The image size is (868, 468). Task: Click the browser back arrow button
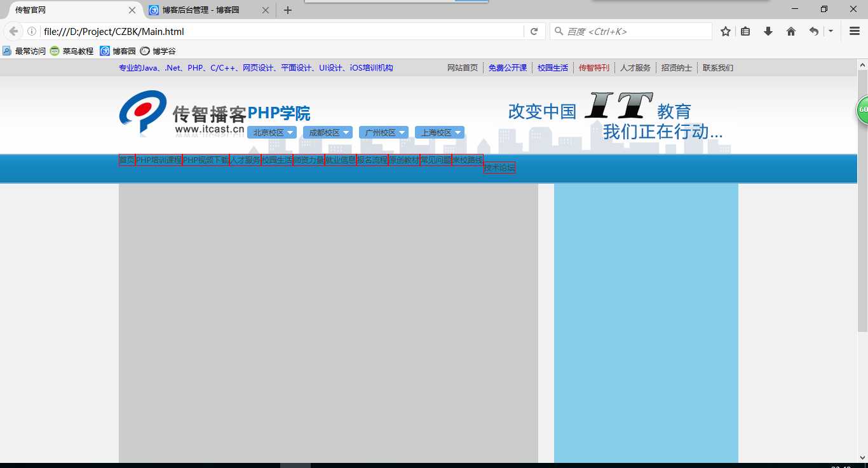coord(13,31)
